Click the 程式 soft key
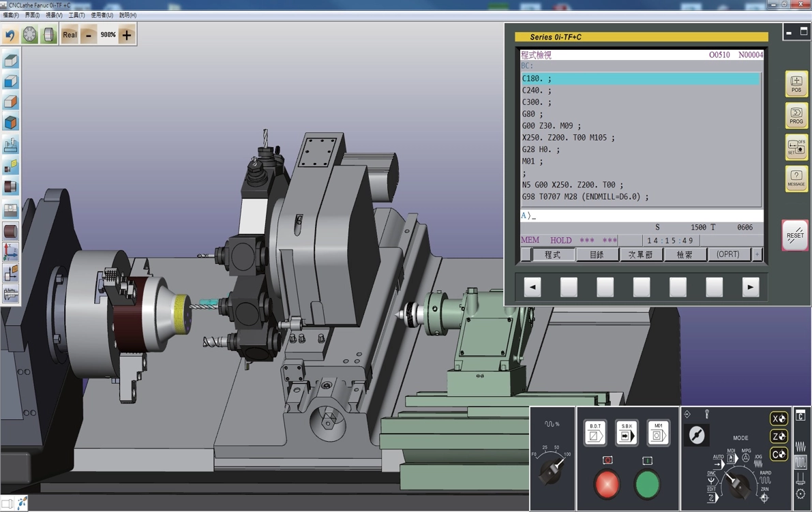Screen dimensions: 812x512 [x=552, y=254]
